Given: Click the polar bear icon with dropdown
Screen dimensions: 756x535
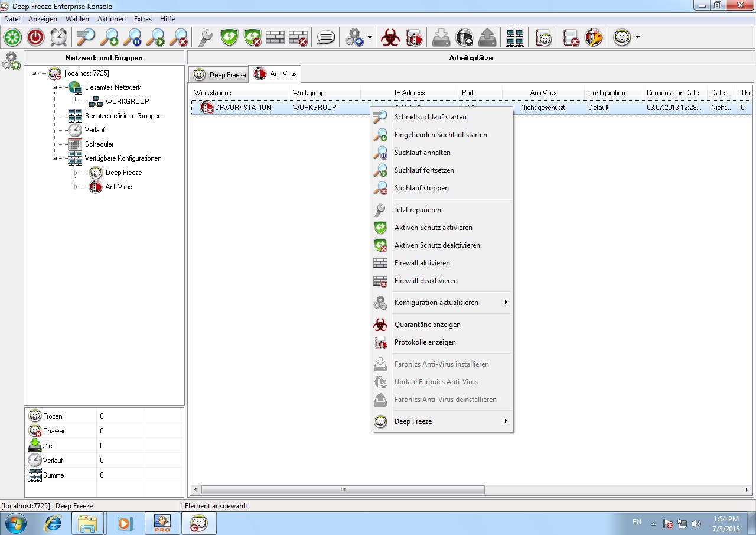Looking at the screenshot, I should coord(622,38).
